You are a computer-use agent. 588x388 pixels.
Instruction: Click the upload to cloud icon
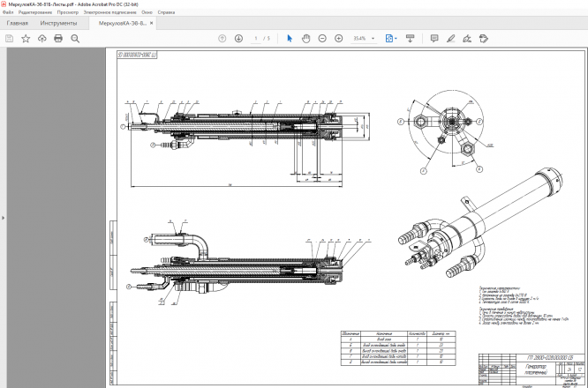[41, 39]
